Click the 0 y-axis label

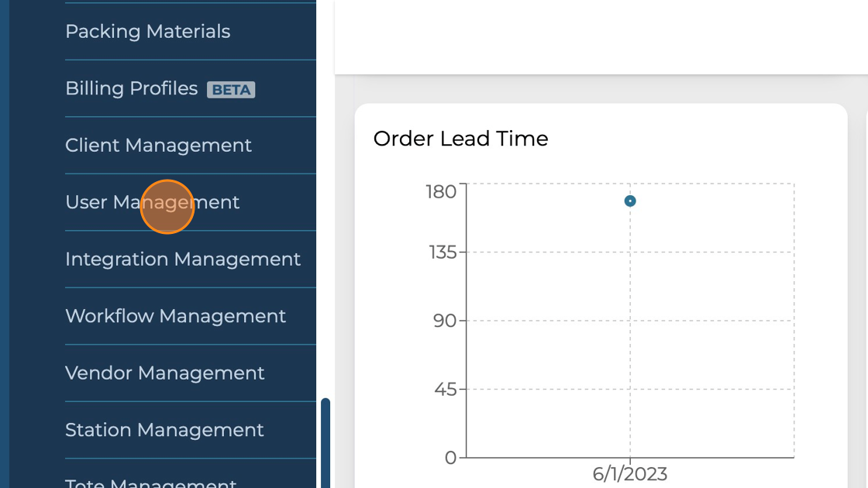[x=450, y=457]
